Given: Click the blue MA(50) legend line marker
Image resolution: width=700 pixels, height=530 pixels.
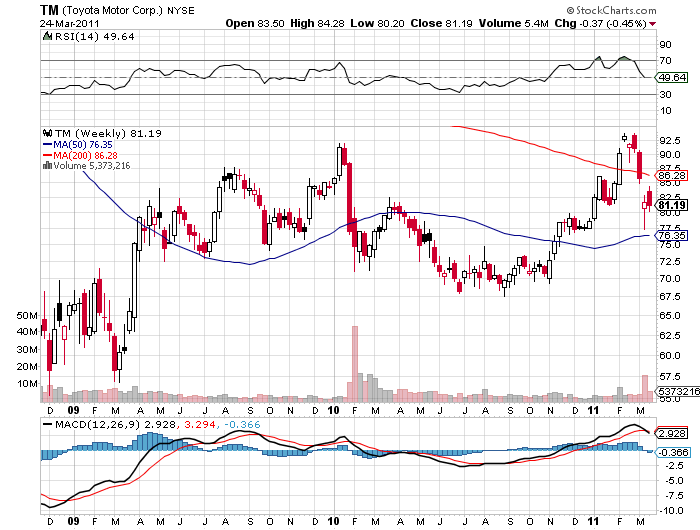Looking at the screenshot, I should tap(47, 145).
